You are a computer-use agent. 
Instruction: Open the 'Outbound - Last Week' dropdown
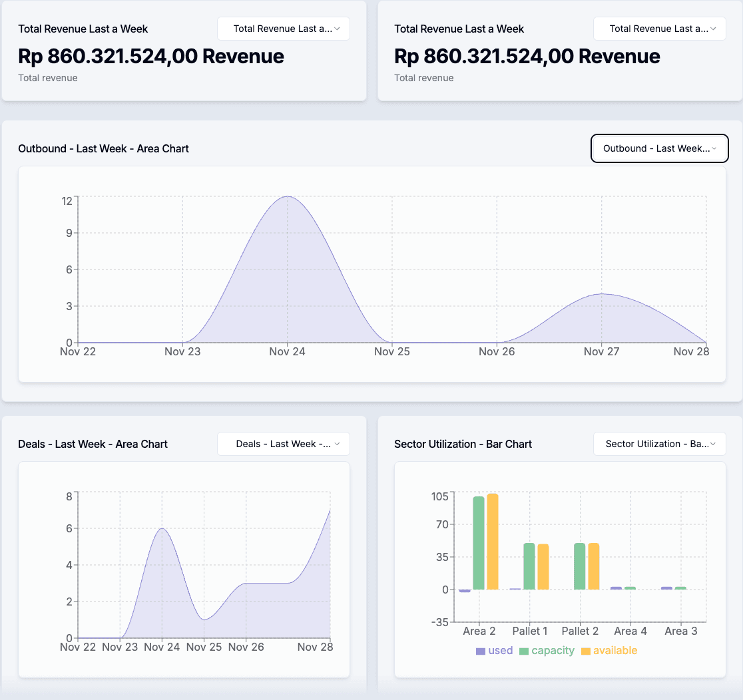pos(659,148)
